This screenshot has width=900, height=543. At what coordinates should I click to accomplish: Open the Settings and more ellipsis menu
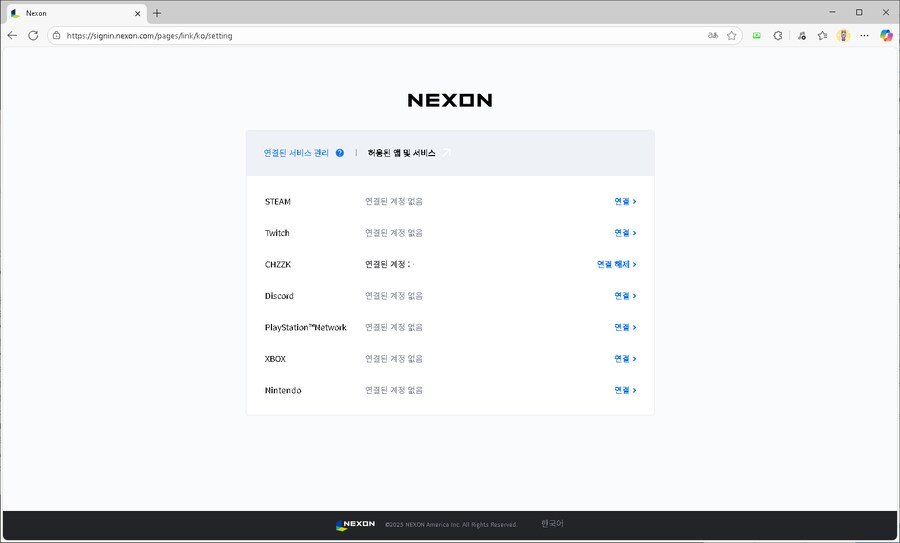[x=865, y=35]
